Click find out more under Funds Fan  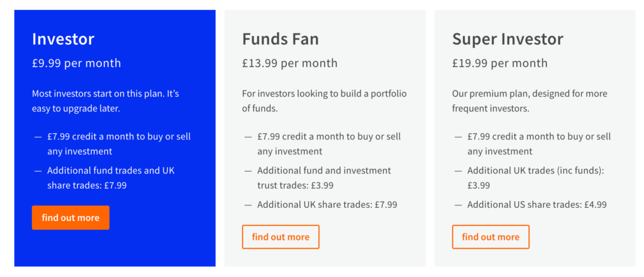pyautogui.click(x=280, y=237)
